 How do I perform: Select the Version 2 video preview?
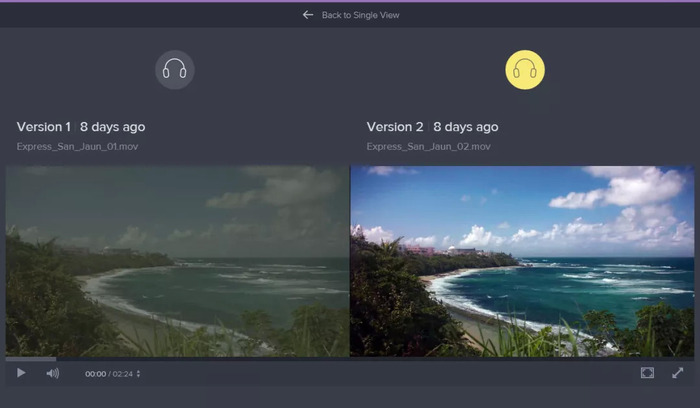(x=522, y=261)
